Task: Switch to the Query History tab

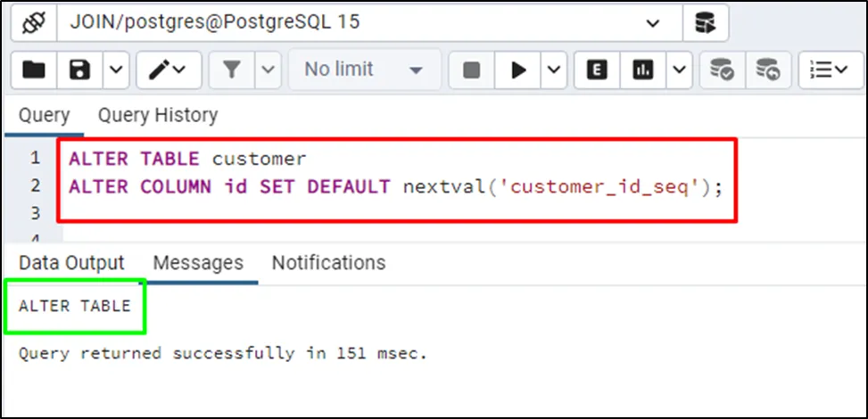Action: [157, 115]
